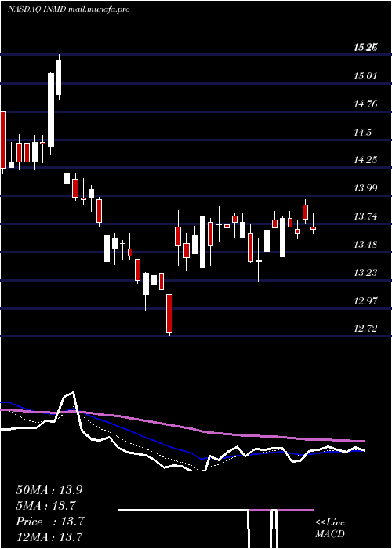
Task: Click the 14.25 price axis label
Action: pyautogui.click(x=365, y=160)
